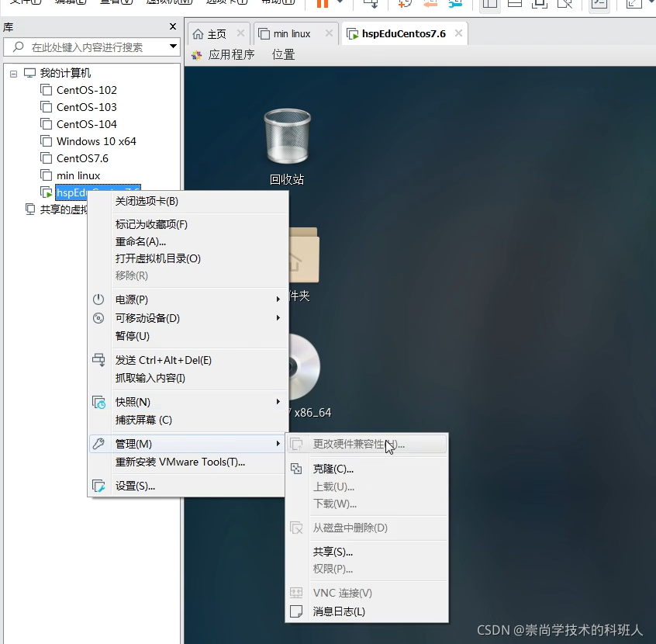Close the 库 library panel
656x644 pixels.
(x=173, y=26)
